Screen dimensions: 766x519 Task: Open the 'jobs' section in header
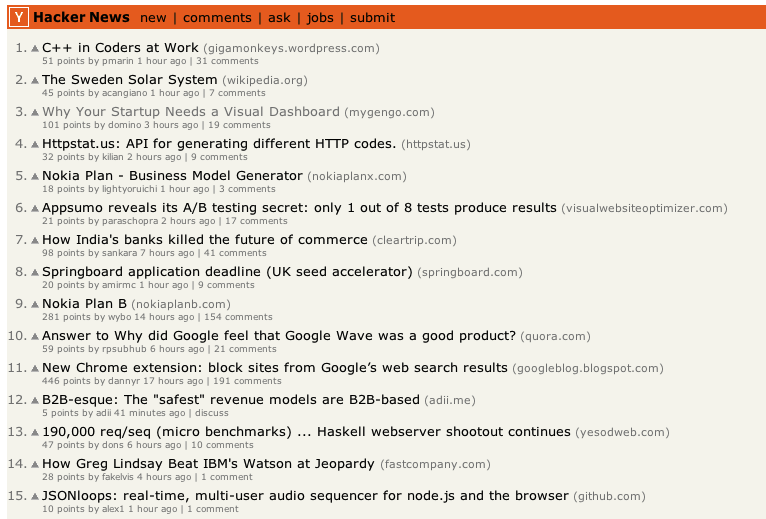[x=320, y=17]
